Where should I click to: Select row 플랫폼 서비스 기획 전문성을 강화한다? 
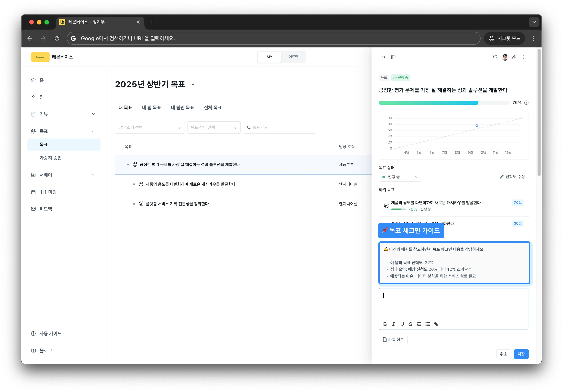point(243,204)
